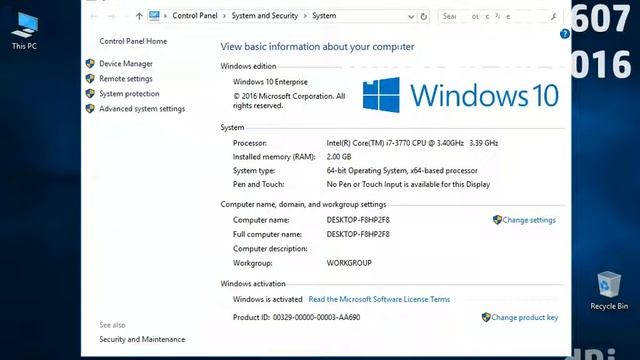Click shield icon beside System protection
Viewport: 640px width, 360px height.
[x=90, y=93]
